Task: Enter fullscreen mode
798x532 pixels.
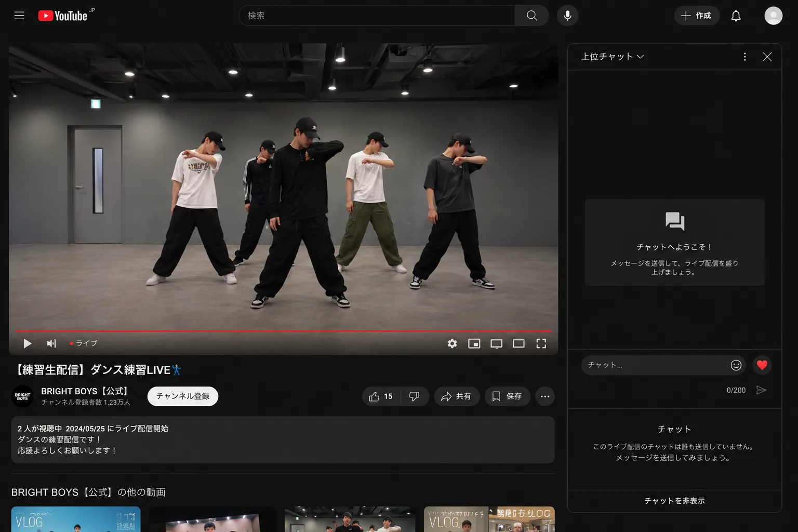Action: (x=541, y=343)
